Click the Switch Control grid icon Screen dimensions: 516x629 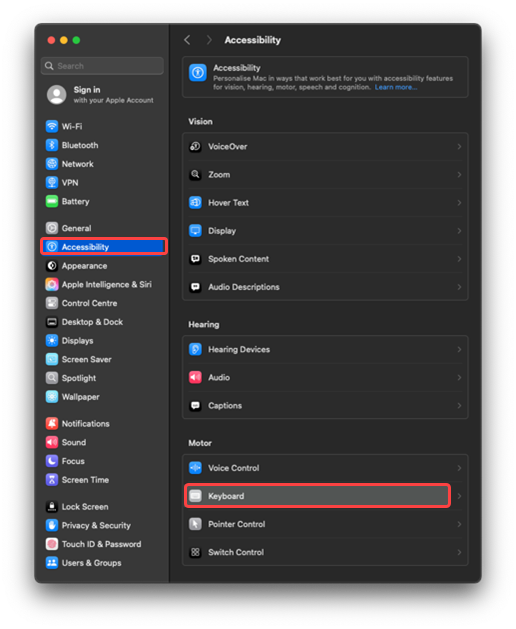[195, 552]
